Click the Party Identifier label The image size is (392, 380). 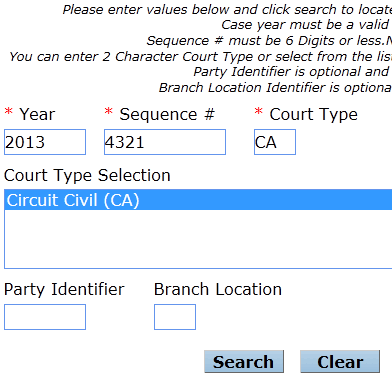pyautogui.click(x=64, y=289)
